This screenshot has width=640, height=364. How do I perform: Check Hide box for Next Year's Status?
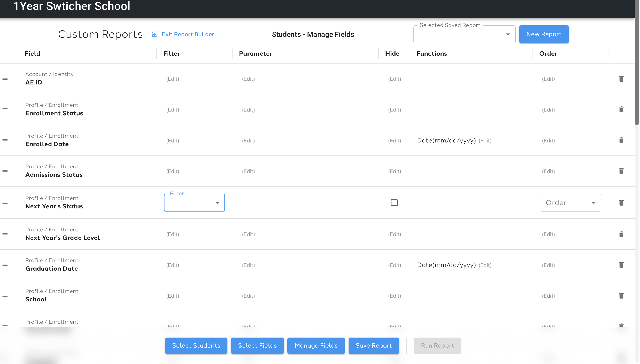coord(394,203)
